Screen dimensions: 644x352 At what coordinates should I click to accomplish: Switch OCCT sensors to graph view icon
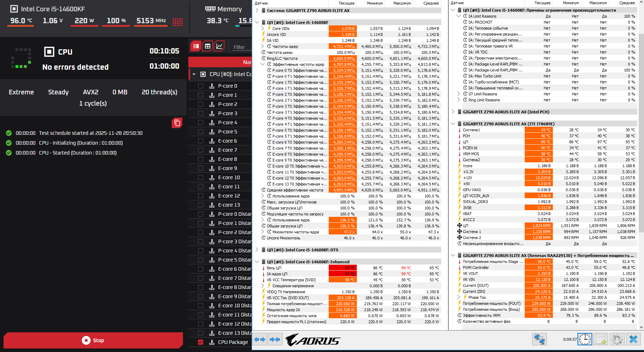pyautogui.click(x=219, y=46)
